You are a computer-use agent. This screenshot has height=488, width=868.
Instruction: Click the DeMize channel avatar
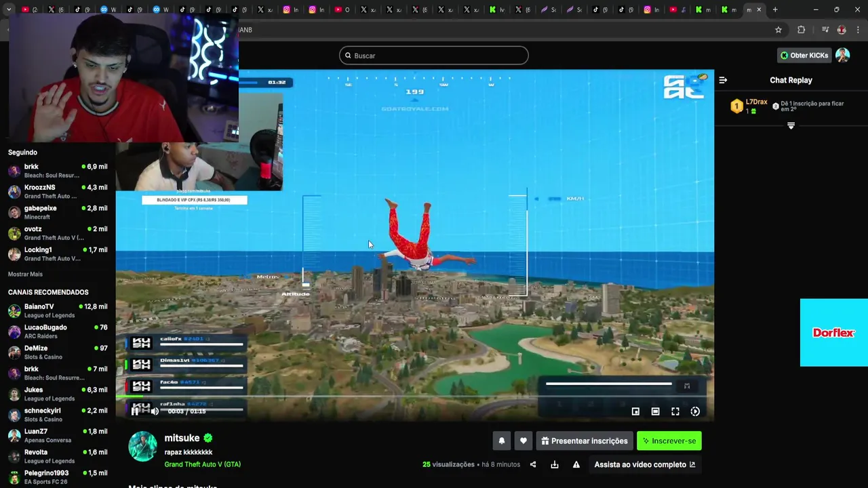(14, 352)
